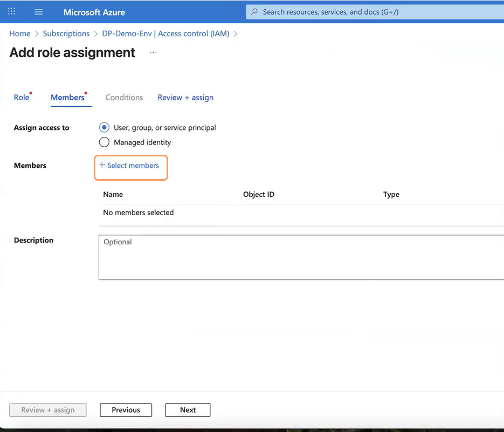
Task: Open the Members tab
Action: pos(67,98)
